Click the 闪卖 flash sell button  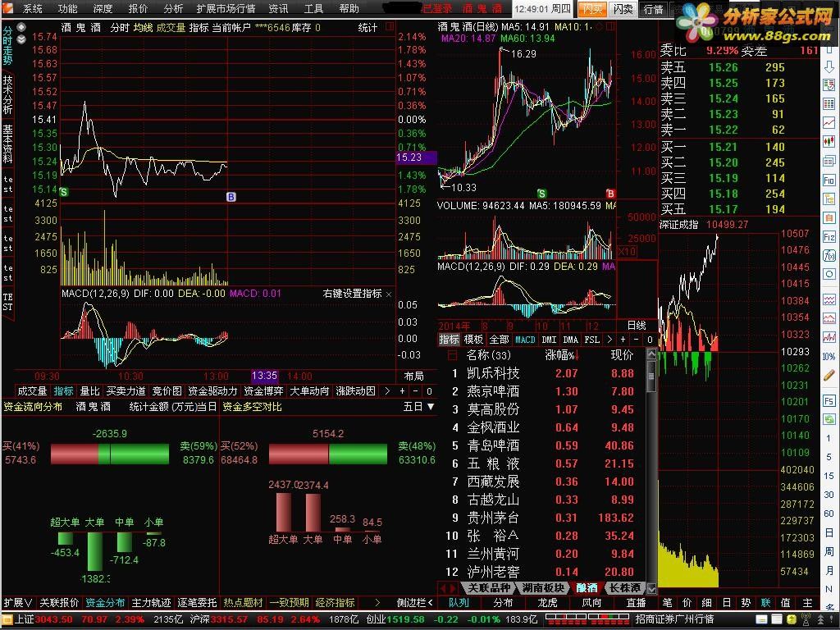click(623, 9)
